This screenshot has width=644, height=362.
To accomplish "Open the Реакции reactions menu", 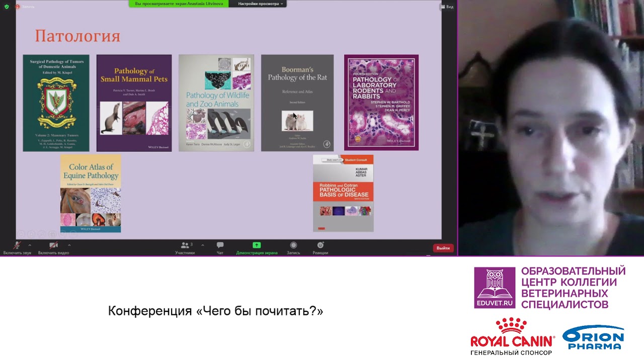I will click(320, 248).
